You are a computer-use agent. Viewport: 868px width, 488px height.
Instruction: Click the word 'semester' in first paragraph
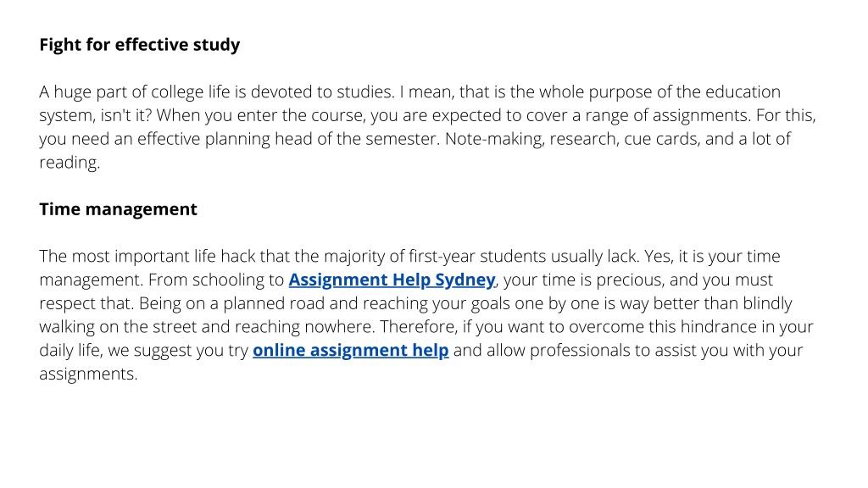403,139
